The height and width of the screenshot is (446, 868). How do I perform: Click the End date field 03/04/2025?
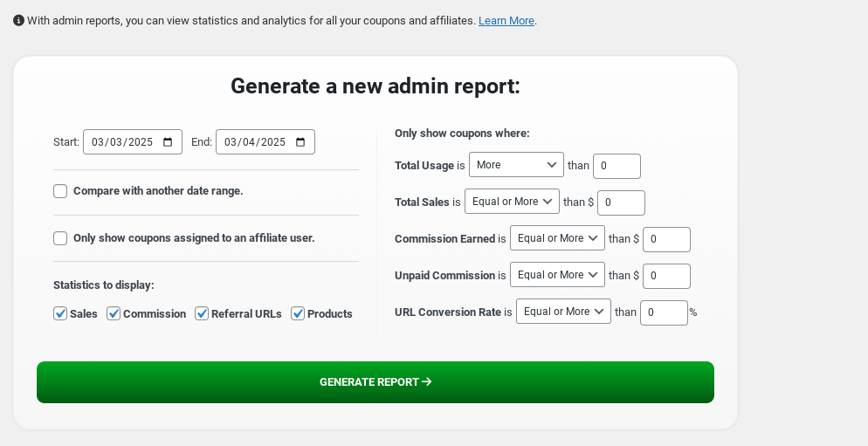click(x=265, y=142)
